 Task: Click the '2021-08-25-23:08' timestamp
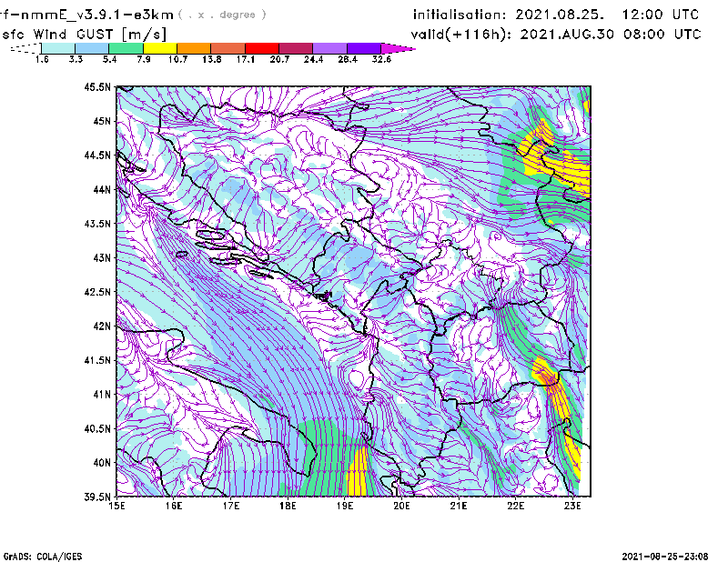coord(665,557)
